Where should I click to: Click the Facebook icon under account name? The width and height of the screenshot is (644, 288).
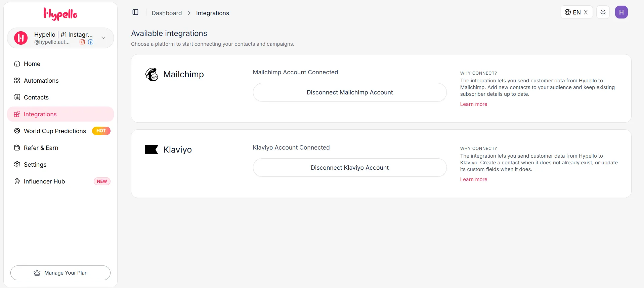pyautogui.click(x=91, y=42)
